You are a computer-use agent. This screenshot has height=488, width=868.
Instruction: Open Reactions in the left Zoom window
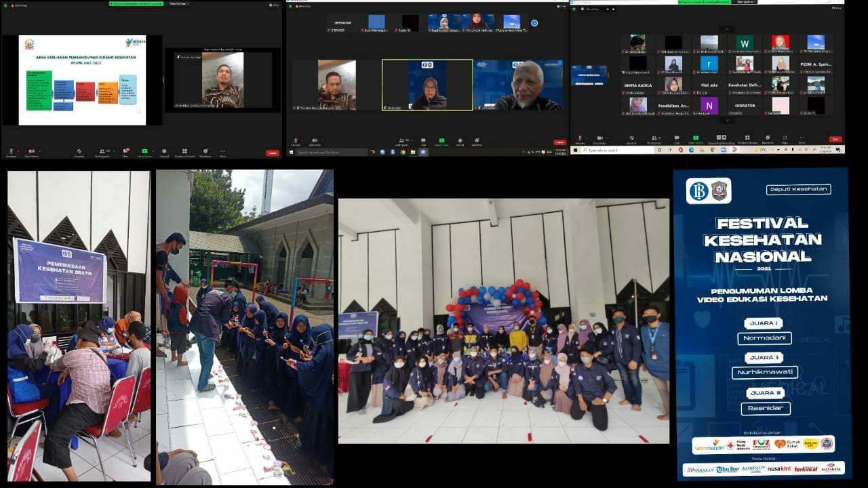click(205, 152)
